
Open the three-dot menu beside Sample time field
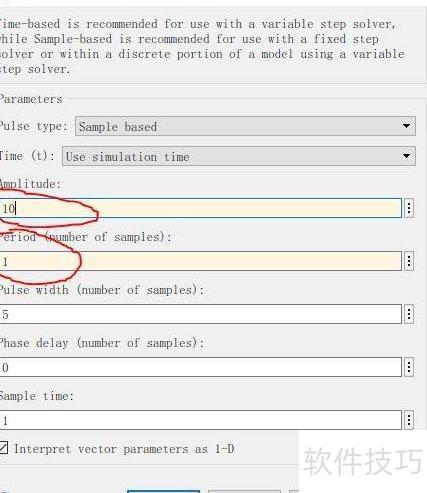coord(409,420)
